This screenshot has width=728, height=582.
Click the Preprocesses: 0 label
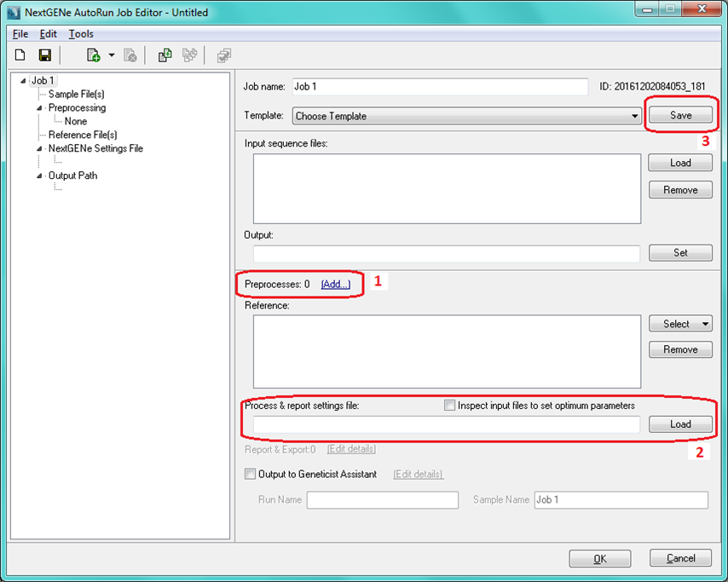277,284
